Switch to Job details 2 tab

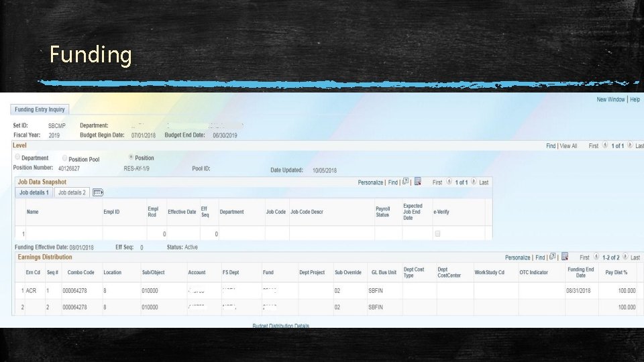click(x=72, y=192)
